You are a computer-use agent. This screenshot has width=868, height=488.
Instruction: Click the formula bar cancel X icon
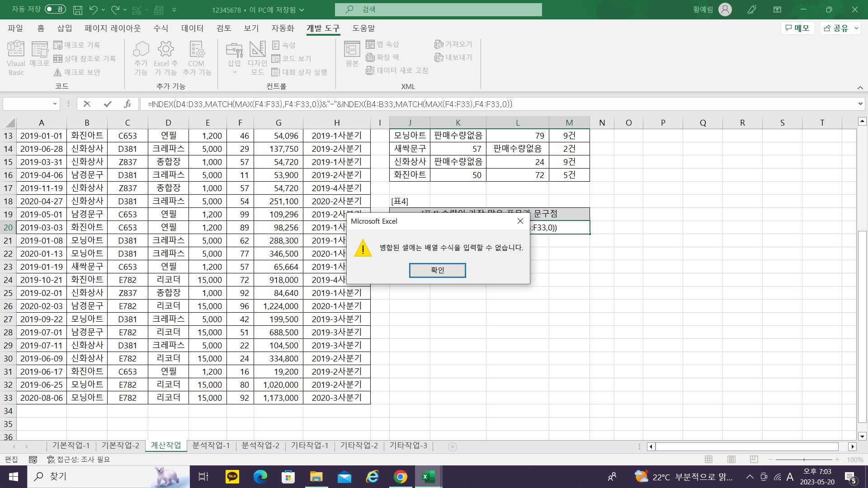87,104
